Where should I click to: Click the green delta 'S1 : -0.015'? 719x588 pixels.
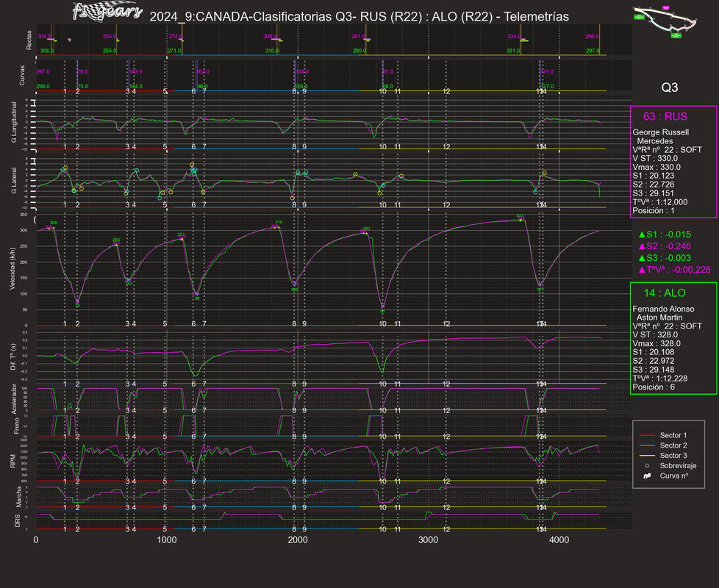pyautogui.click(x=665, y=234)
